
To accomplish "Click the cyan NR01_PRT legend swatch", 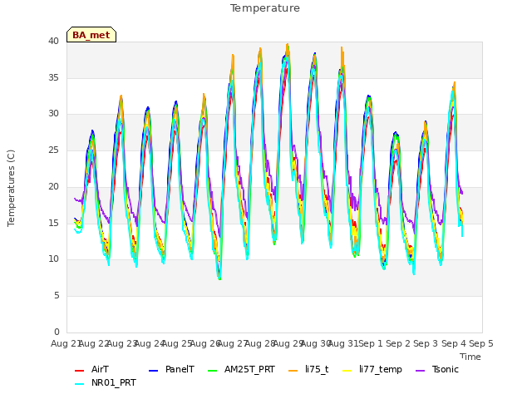I will [x=80, y=384].
